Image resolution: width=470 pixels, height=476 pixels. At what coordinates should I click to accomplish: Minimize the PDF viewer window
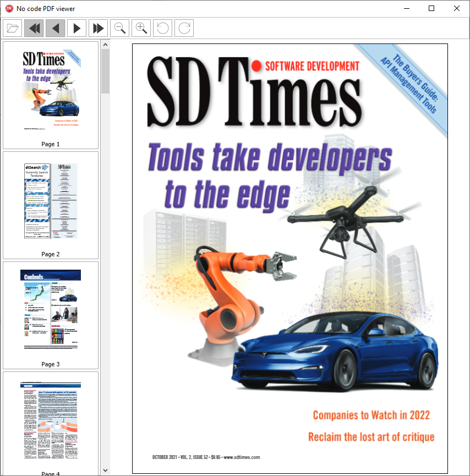point(407,8)
